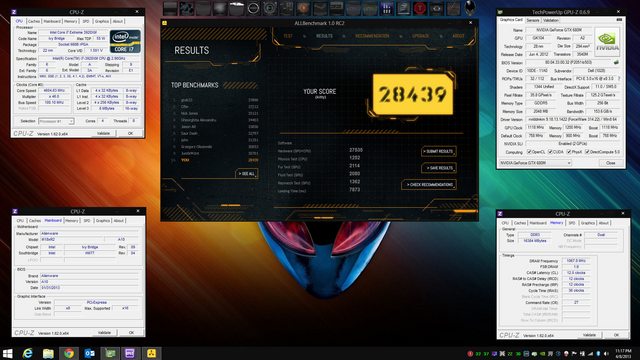Click Validate in the CPU-Z Memory window
Screen dimensions: 640x360
click(589, 335)
